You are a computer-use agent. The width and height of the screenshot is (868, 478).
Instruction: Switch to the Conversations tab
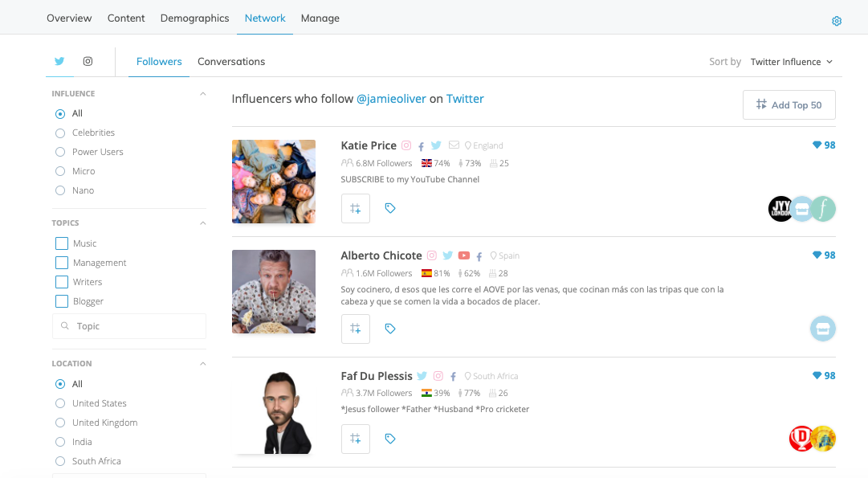pyautogui.click(x=231, y=62)
